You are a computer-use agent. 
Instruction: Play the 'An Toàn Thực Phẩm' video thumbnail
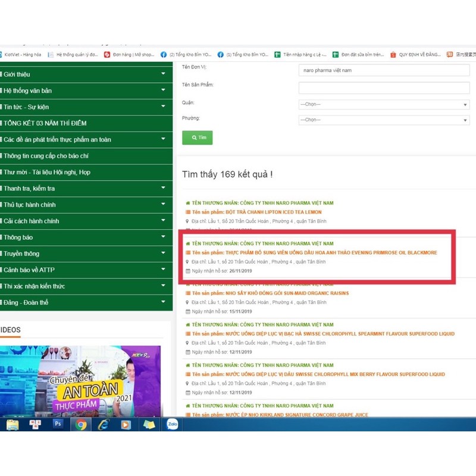(80, 381)
